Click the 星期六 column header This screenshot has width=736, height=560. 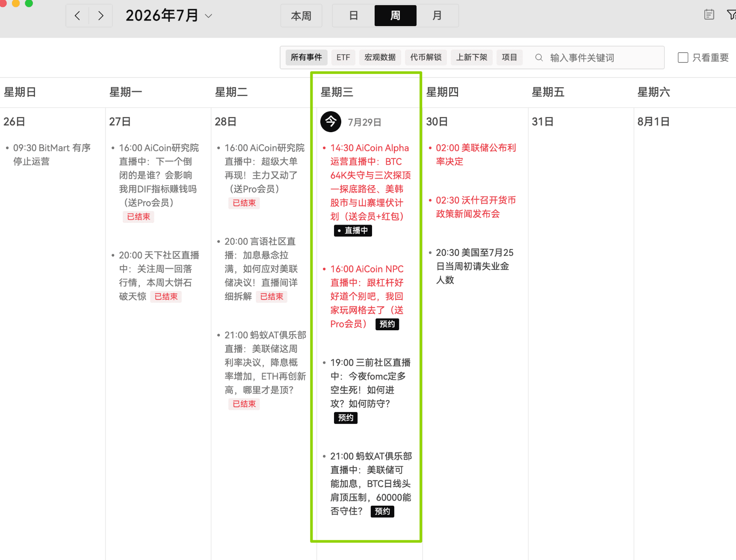[x=653, y=92]
